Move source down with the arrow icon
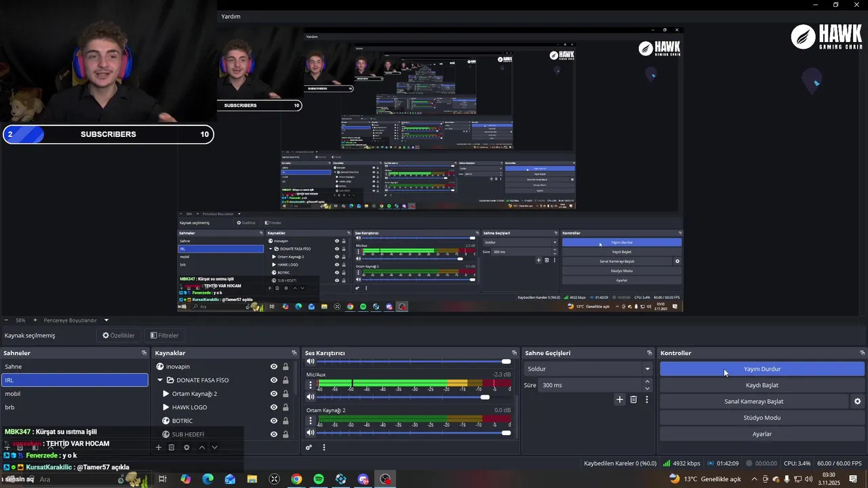This screenshot has width=868, height=488. 214,447
